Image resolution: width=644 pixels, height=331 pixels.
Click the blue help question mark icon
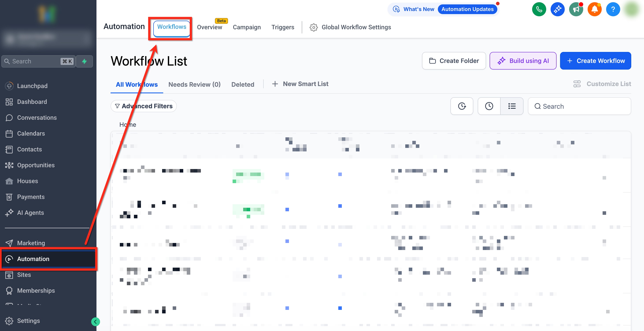pos(613,9)
